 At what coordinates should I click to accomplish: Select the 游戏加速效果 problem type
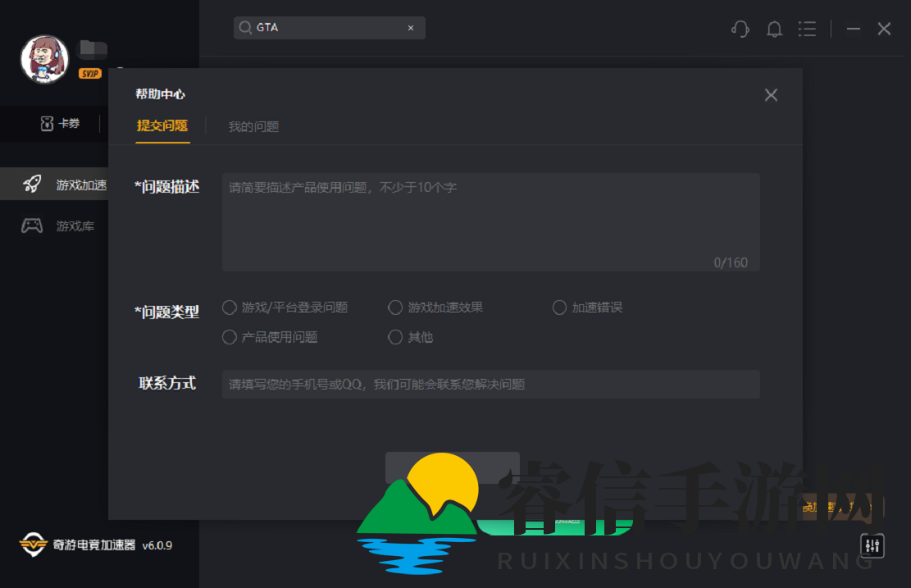pos(395,308)
